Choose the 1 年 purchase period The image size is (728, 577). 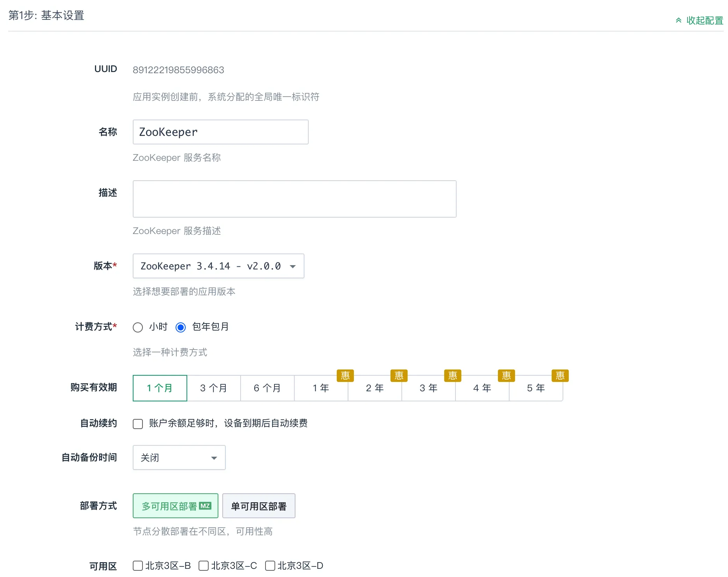[321, 388]
